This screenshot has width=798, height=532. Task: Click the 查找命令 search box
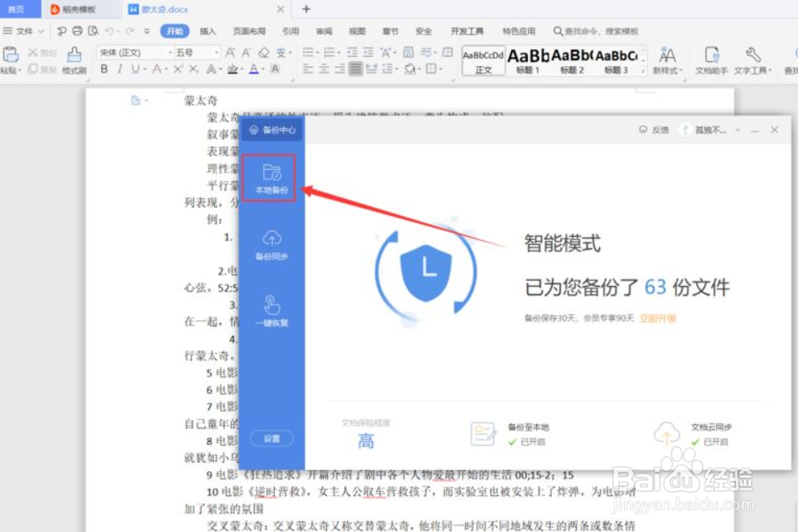click(x=596, y=31)
